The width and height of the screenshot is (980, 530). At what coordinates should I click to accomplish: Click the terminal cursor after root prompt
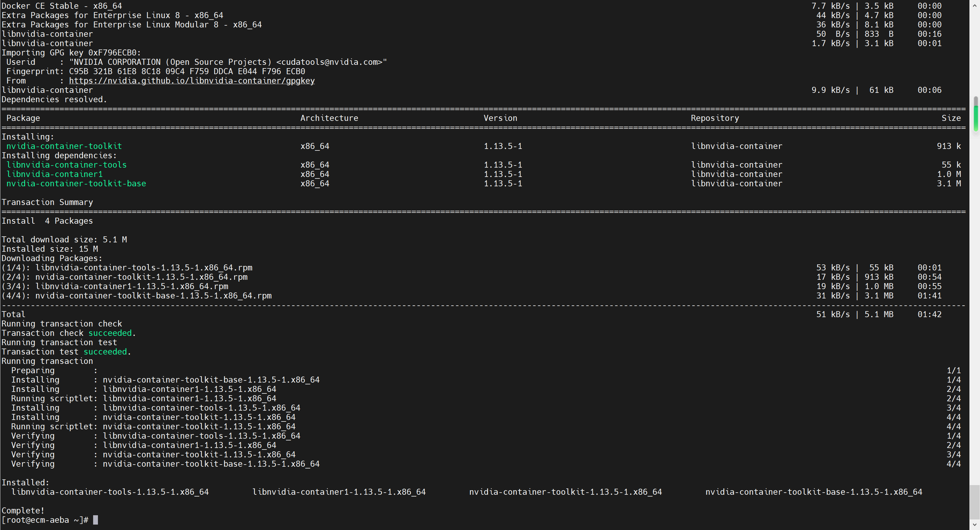96,520
